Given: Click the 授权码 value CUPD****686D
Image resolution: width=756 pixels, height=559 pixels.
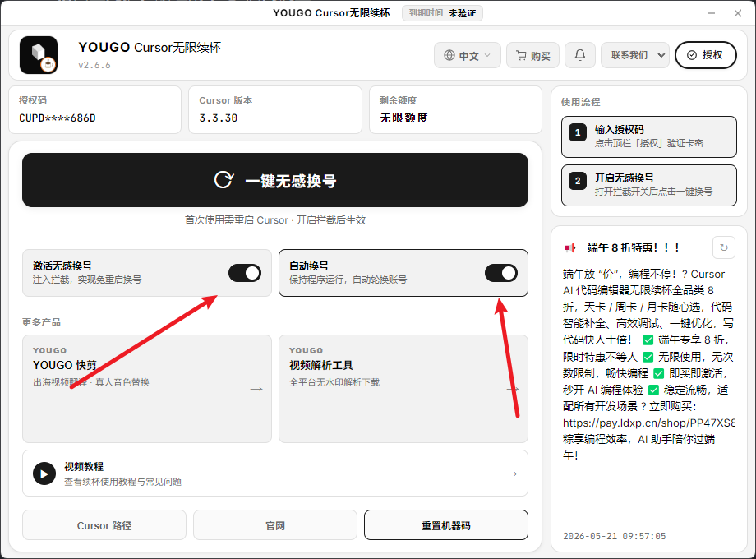Looking at the screenshot, I should tap(58, 118).
